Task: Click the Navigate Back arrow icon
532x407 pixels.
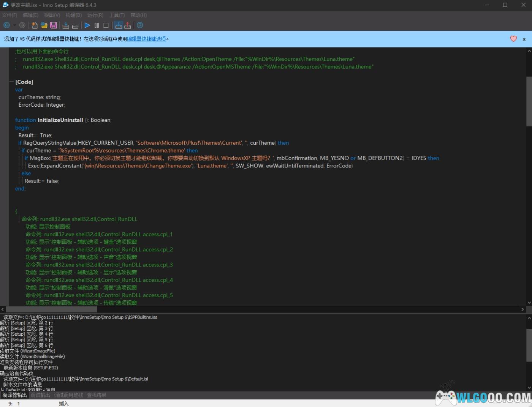Action: point(6,25)
